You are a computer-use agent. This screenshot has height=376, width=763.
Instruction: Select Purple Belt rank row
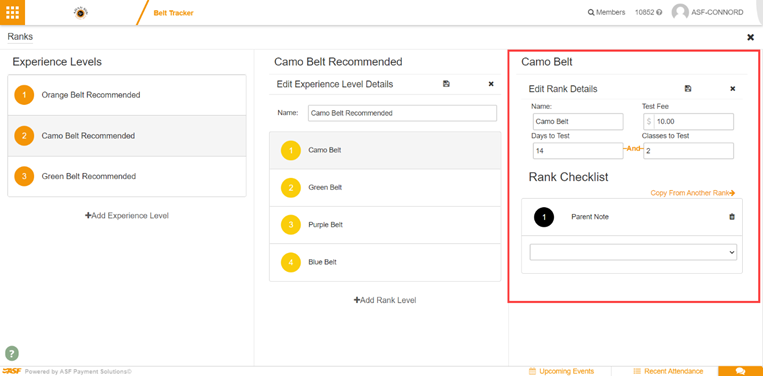[385, 225]
